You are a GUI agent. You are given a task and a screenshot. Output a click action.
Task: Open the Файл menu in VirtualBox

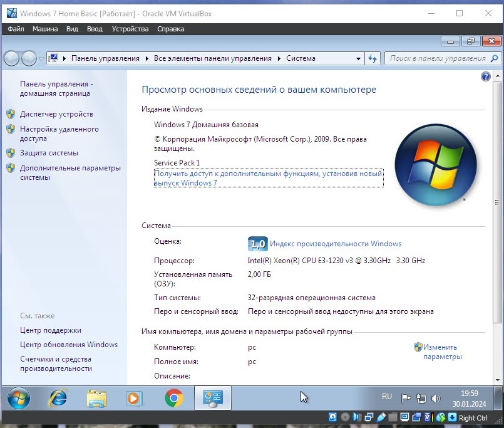coord(16,29)
